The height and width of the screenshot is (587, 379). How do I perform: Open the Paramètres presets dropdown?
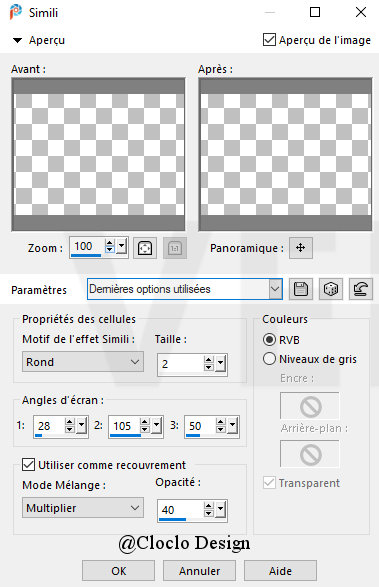click(275, 289)
